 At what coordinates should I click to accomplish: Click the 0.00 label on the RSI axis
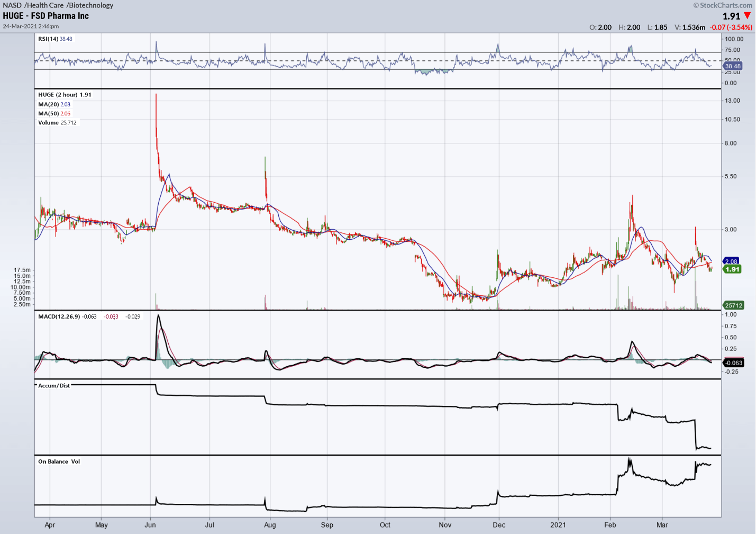pos(731,83)
